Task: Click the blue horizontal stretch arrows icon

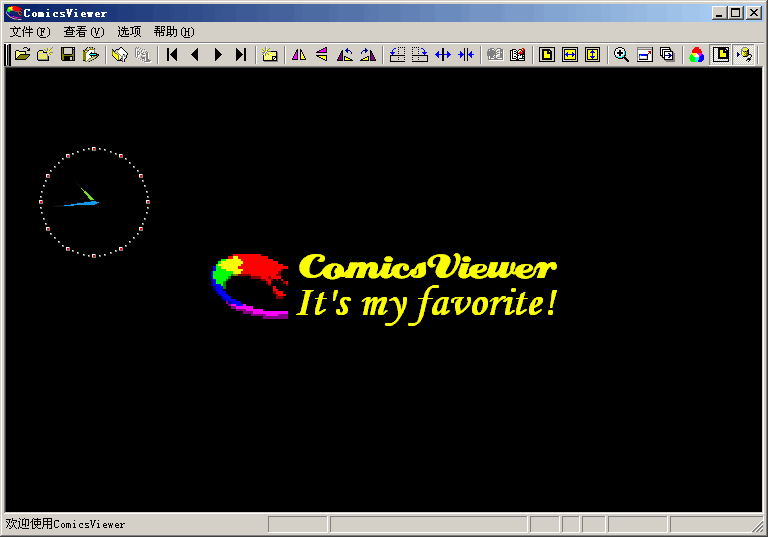Action: (443, 55)
